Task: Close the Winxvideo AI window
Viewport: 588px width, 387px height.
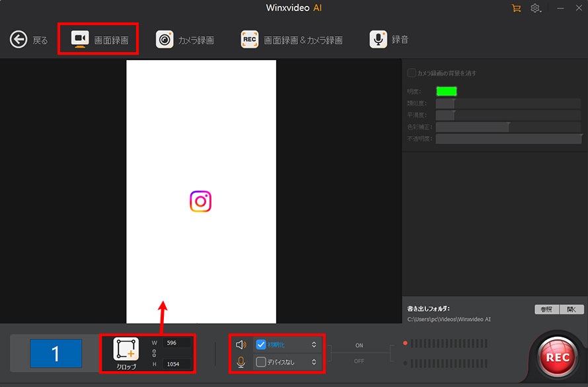Action: (579, 8)
